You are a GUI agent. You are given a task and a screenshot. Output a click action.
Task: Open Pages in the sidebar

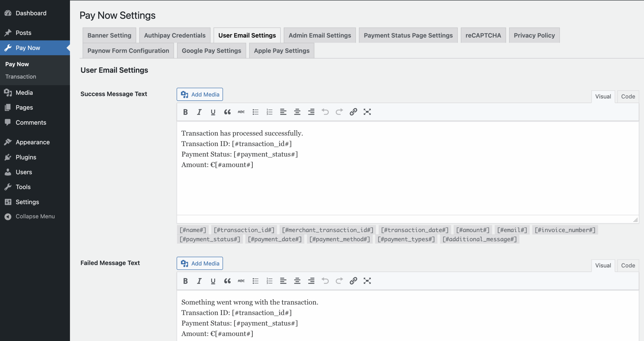pos(35,108)
